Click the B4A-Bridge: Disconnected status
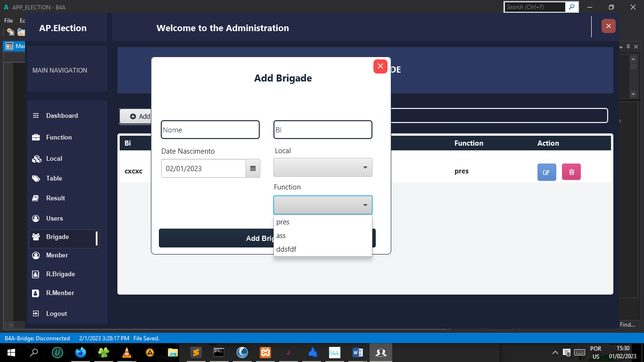The height and width of the screenshot is (362, 644). tap(37, 338)
